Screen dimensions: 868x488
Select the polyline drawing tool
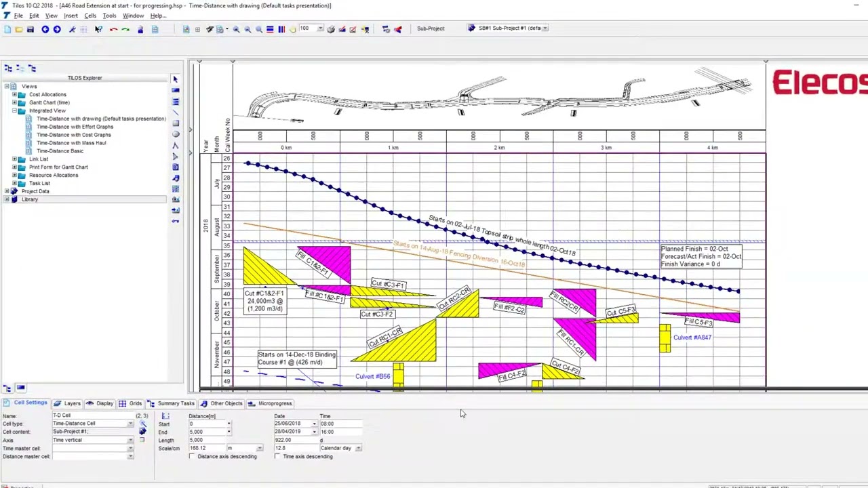(176, 145)
